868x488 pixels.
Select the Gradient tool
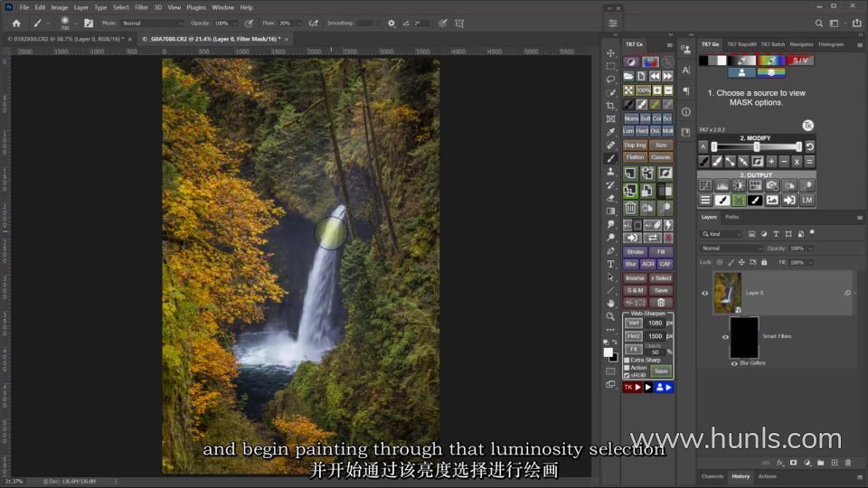(x=610, y=211)
